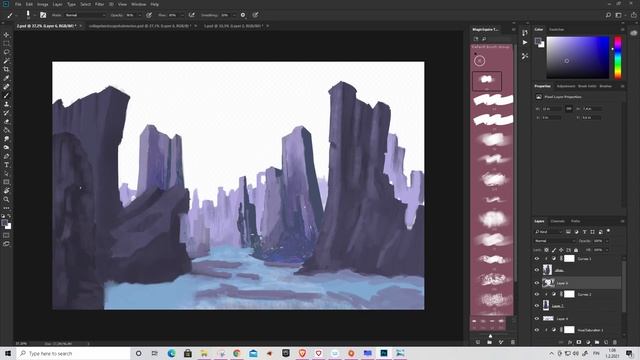Screen dimensions: 640x360
Task: Switch to the Paths tab
Action: tap(576, 221)
